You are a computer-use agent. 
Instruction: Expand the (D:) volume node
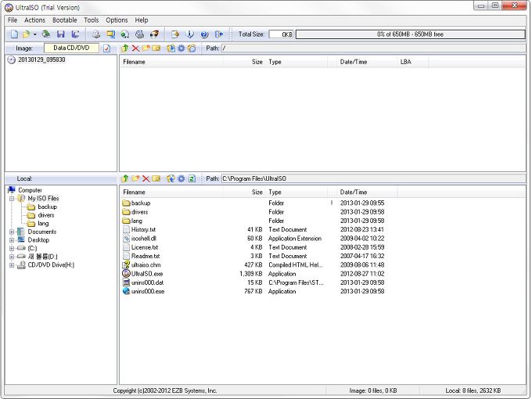pyautogui.click(x=12, y=257)
